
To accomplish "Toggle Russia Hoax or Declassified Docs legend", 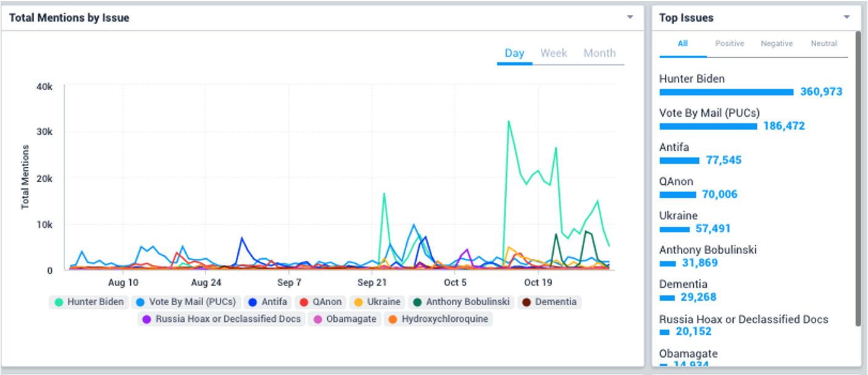I will point(221,319).
